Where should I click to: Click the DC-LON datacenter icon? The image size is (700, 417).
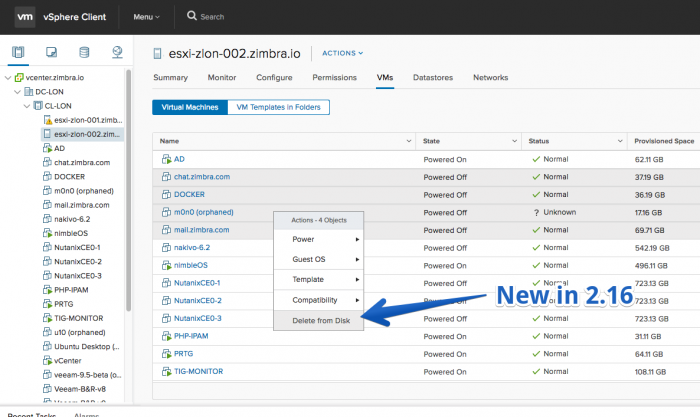click(x=29, y=92)
